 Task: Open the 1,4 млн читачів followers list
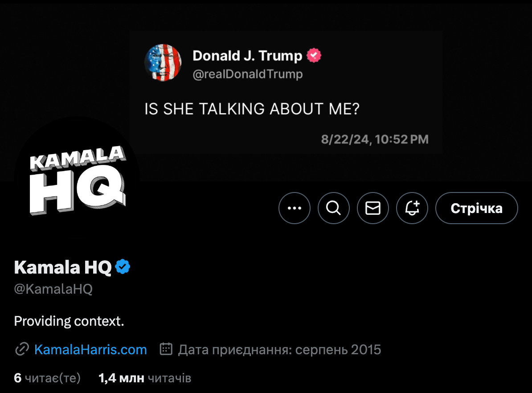[x=145, y=378]
